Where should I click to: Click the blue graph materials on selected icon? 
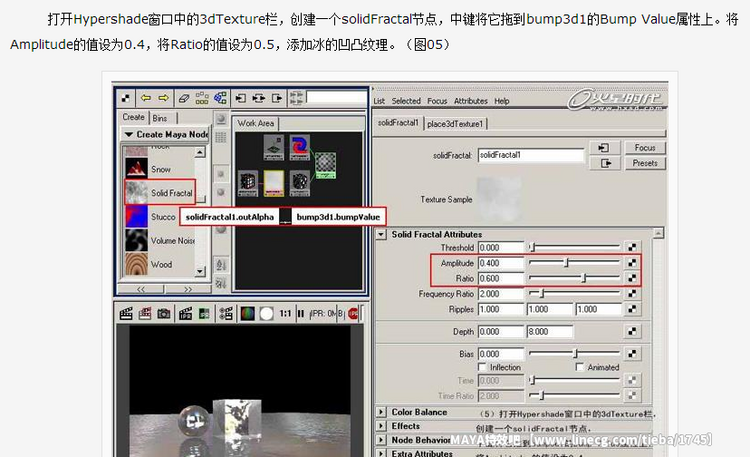click(x=220, y=98)
